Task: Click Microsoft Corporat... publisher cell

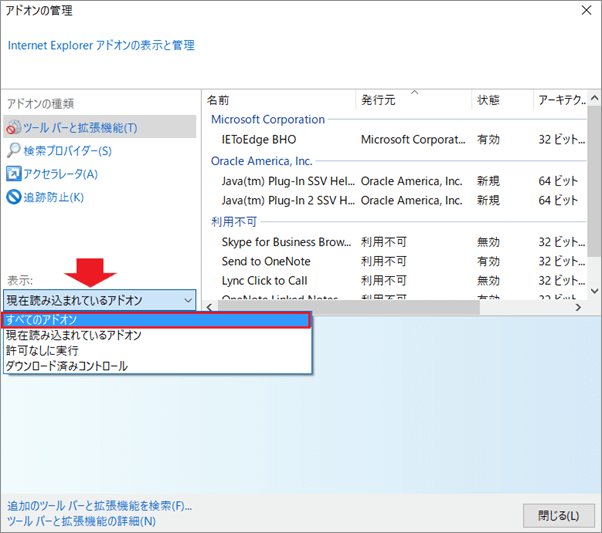Action: [413, 139]
